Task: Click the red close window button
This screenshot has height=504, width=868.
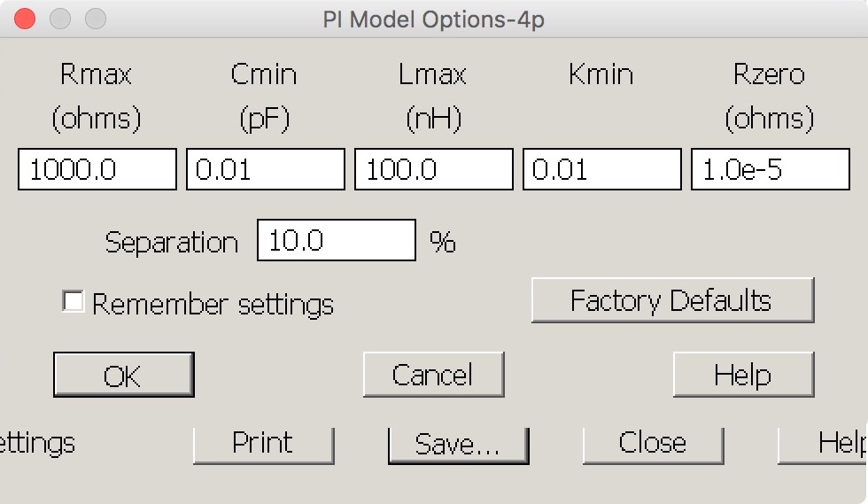Action: click(x=25, y=19)
